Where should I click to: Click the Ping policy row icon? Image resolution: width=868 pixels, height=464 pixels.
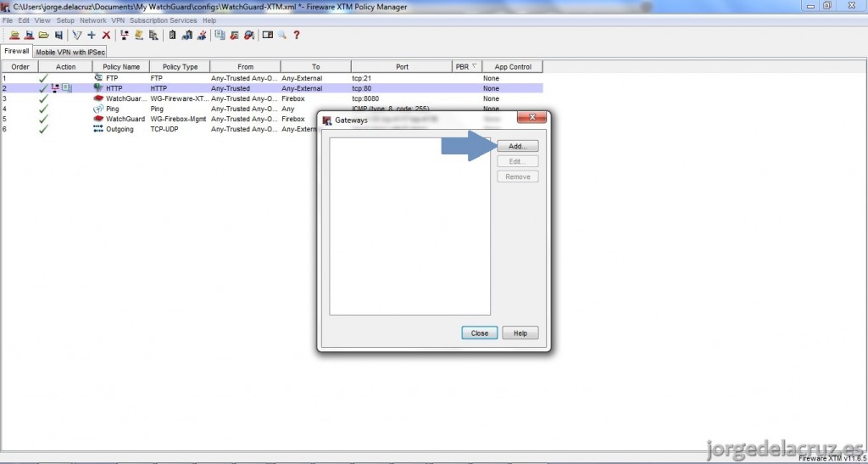point(98,109)
